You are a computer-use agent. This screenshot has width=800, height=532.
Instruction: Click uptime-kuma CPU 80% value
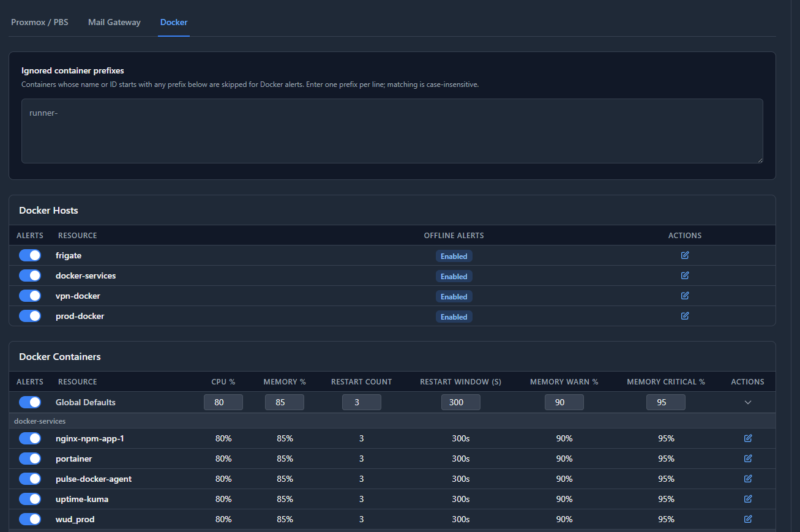(223, 499)
